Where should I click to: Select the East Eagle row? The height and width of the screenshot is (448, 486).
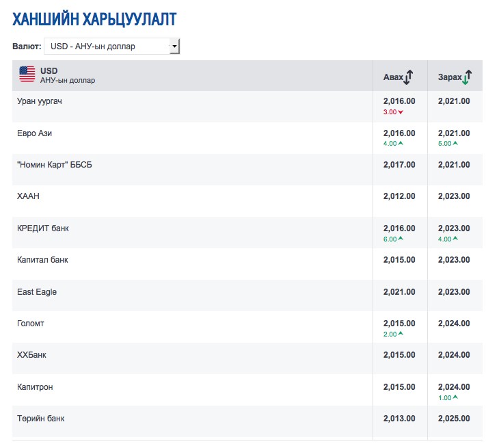tap(247, 295)
